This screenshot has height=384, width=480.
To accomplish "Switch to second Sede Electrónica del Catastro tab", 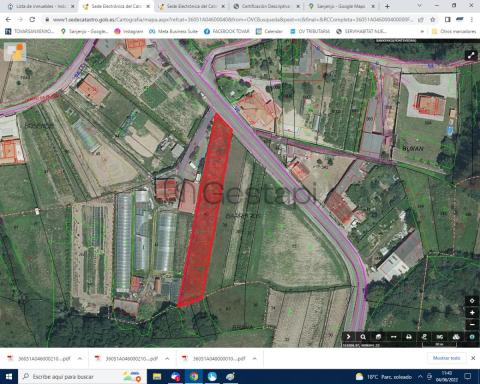I will tap(192, 6).
